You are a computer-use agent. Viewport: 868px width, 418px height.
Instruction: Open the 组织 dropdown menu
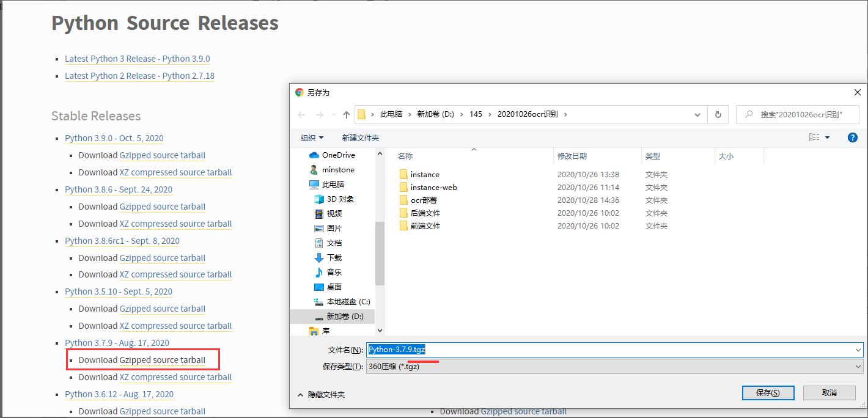click(312, 137)
